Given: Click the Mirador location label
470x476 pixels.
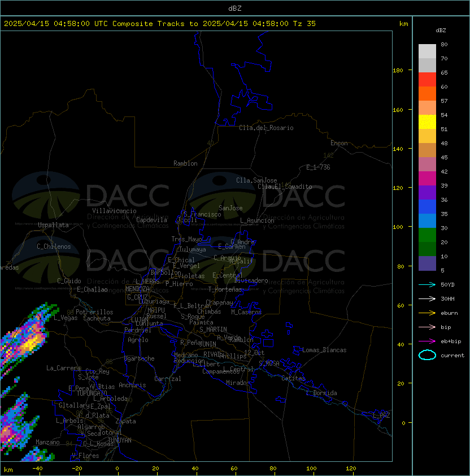Looking at the screenshot, I should [238, 383].
